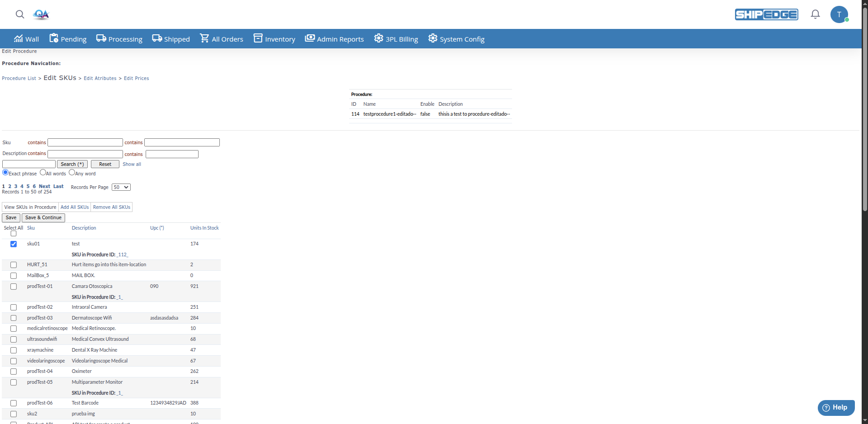Open the Admin Reports menu
The image size is (868, 424).
pos(334,39)
